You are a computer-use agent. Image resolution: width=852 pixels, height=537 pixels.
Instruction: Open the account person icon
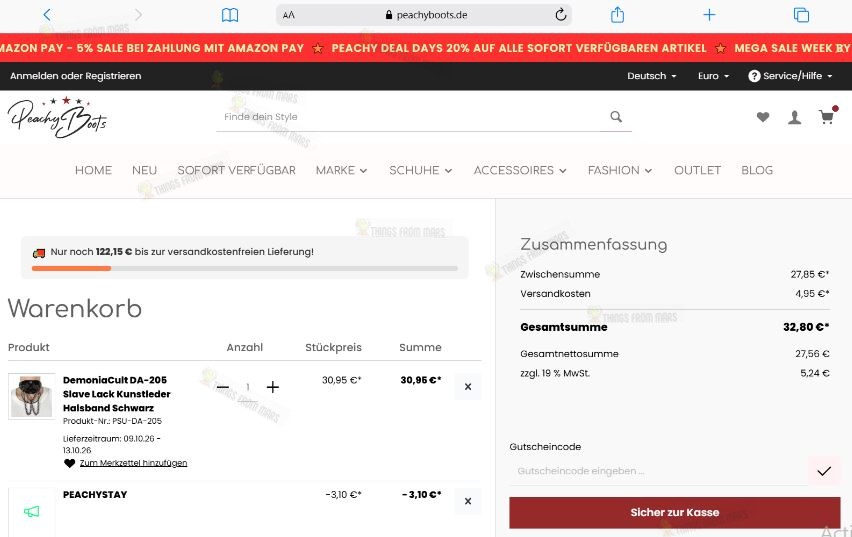(794, 117)
